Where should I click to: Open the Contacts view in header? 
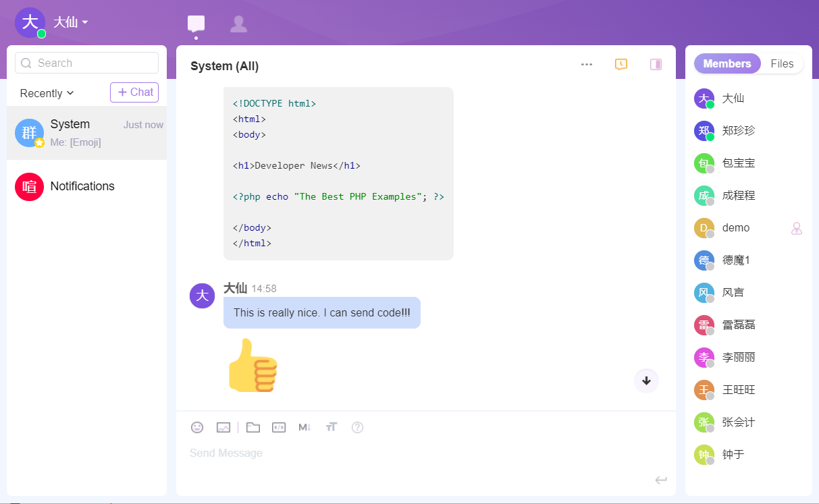pyautogui.click(x=238, y=24)
